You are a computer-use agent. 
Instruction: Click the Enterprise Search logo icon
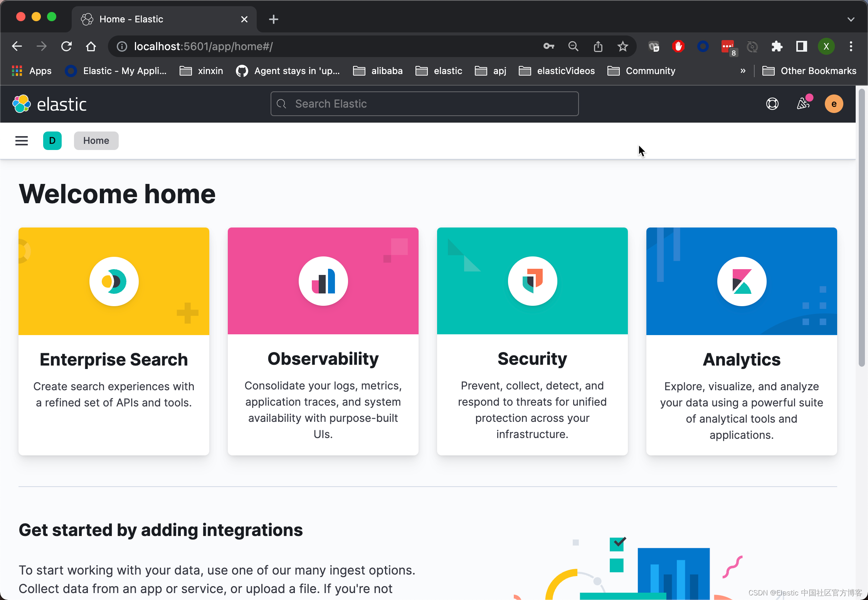[114, 281]
